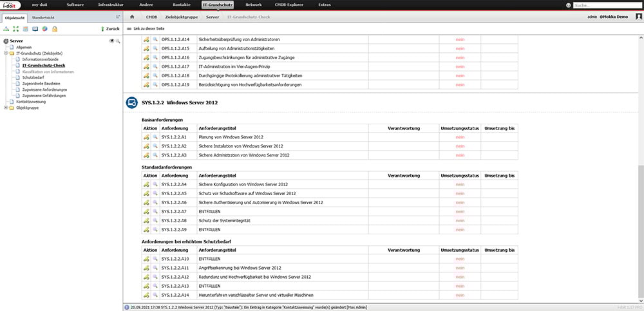The width and height of the screenshot is (644, 311).
Task: Open the home breadcrumb icon
Action: tap(132, 17)
